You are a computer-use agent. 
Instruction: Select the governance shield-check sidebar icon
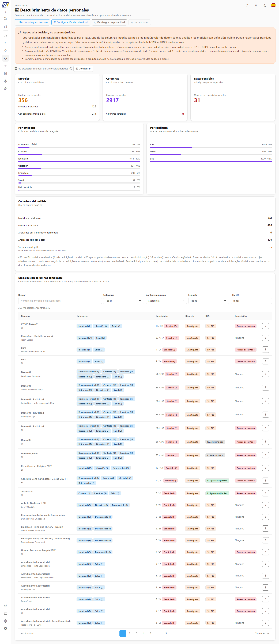tap(6, 58)
